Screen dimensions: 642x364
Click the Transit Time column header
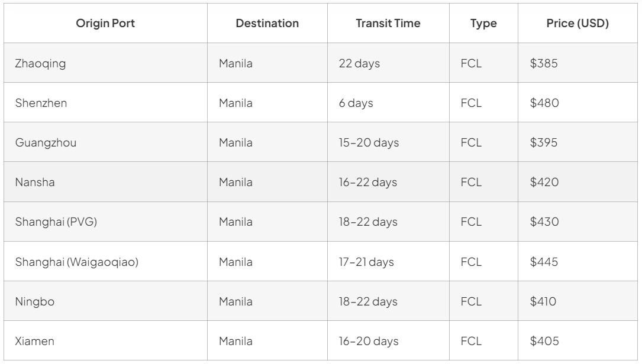click(x=388, y=23)
